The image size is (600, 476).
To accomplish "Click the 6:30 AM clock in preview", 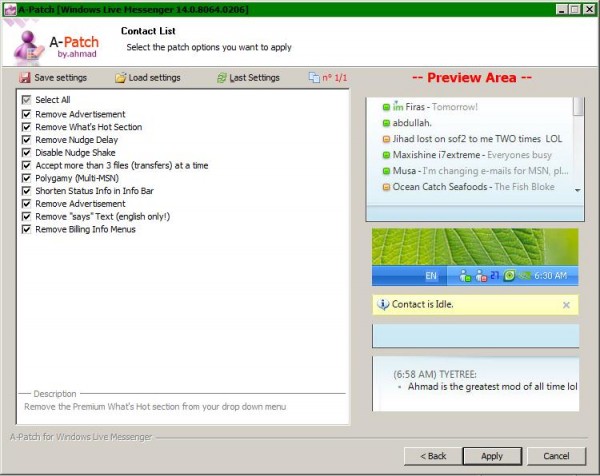I will (550, 275).
